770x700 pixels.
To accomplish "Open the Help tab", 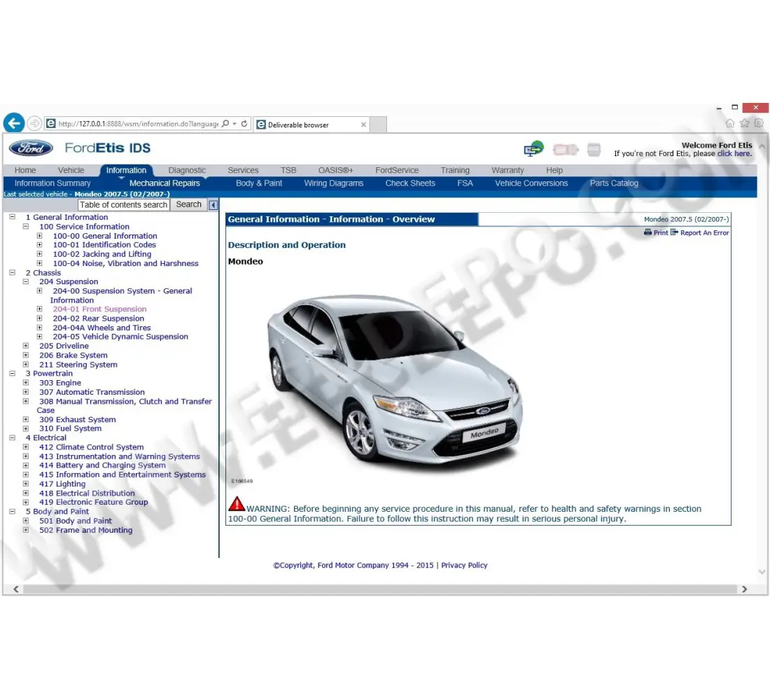I will (554, 170).
